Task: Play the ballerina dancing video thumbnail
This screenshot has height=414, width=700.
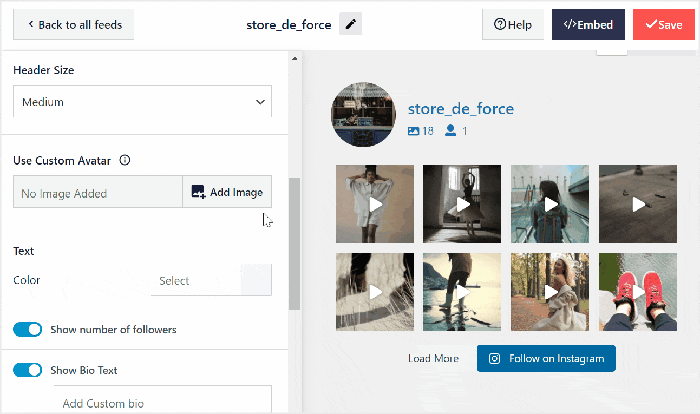Action: [462, 204]
